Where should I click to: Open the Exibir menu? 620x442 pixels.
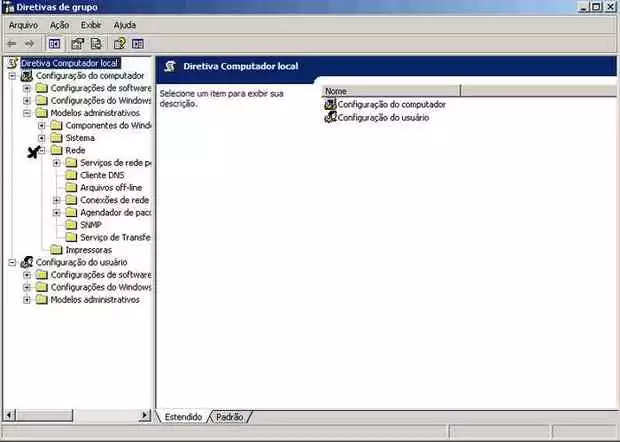[x=91, y=24]
